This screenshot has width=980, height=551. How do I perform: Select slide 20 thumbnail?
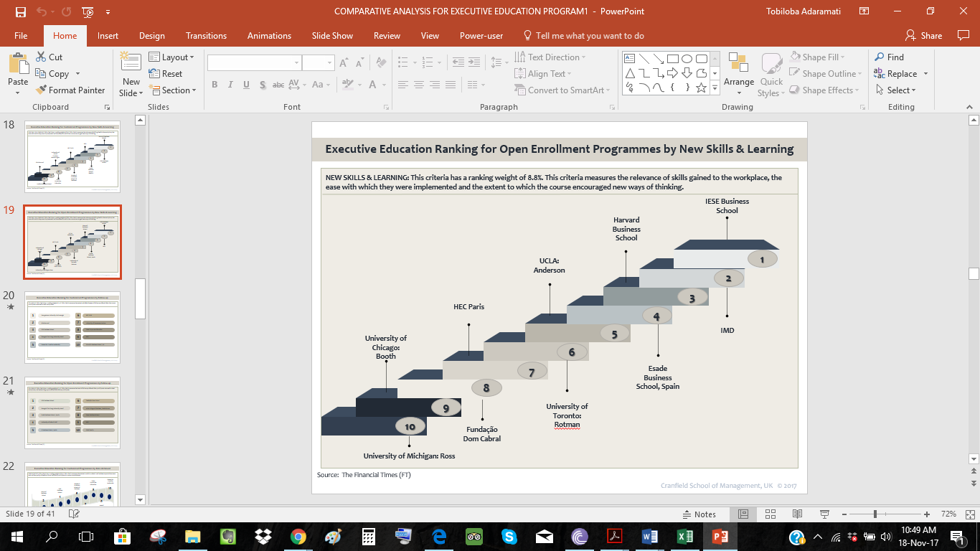[72, 327]
